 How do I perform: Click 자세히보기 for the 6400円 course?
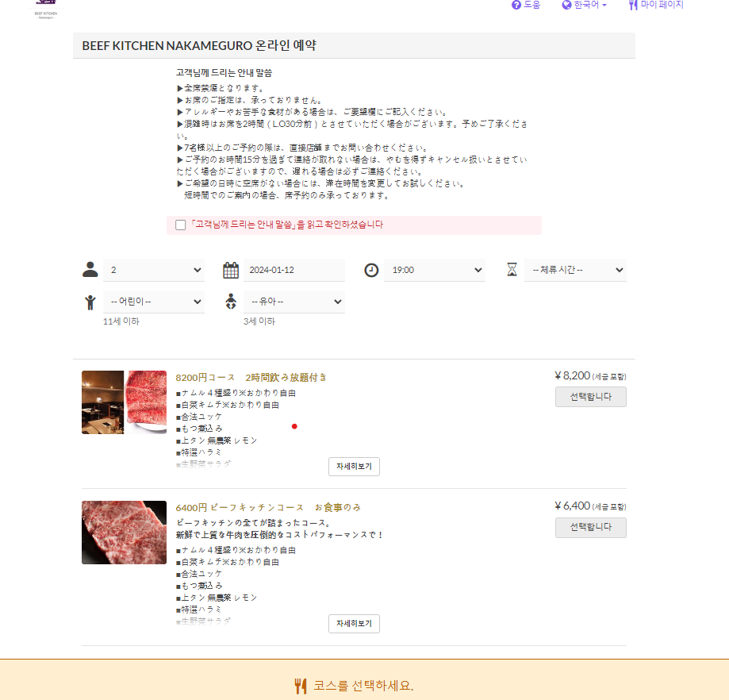[x=355, y=624]
